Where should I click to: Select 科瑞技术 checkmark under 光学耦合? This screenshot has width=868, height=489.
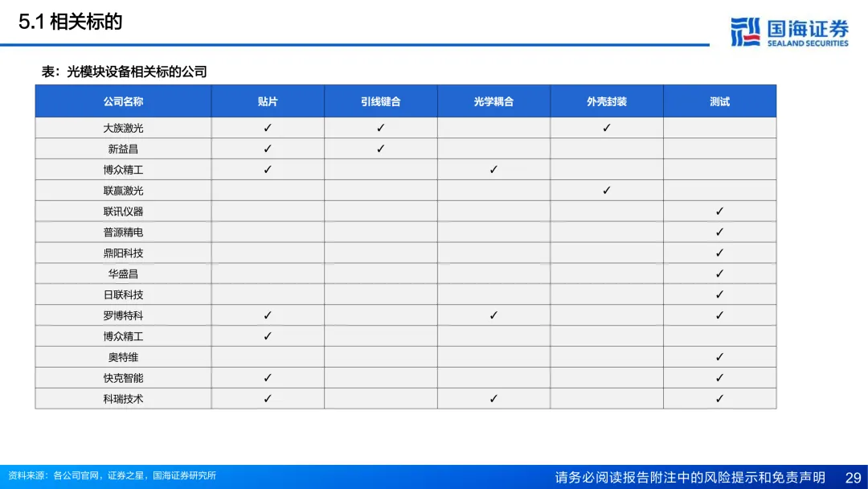click(x=493, y=399)
